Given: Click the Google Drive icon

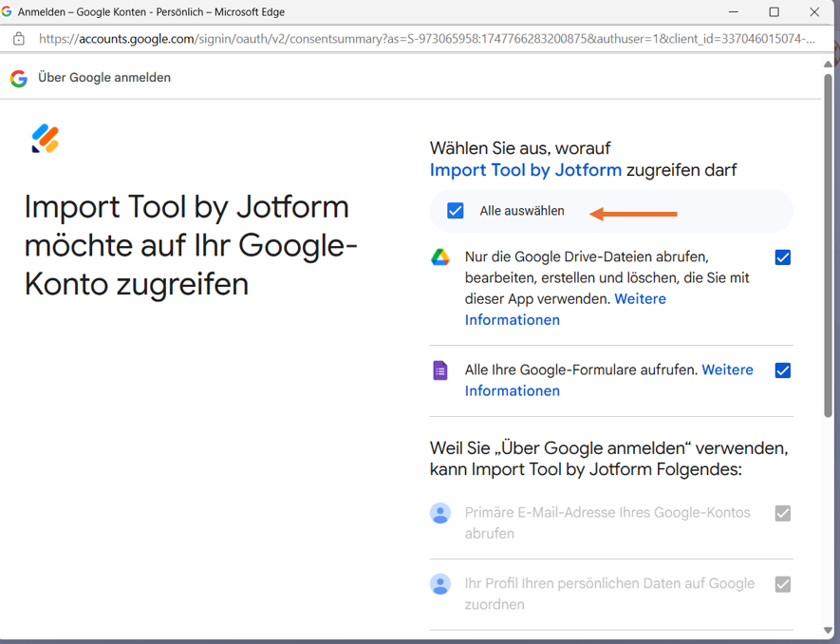Looking at the screenshot, I should (x=440, y=257).
